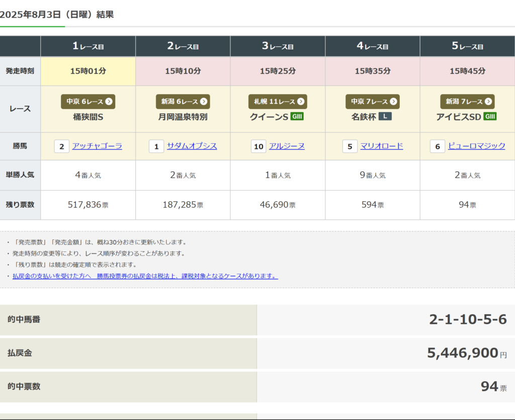Click horse number box 5 for マリオロード
The height and width of the screenshot is (420, 515).
[350, 146]
